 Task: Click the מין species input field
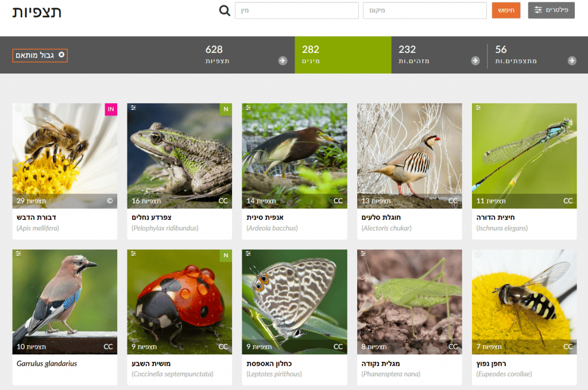click(x=296, y=10)
